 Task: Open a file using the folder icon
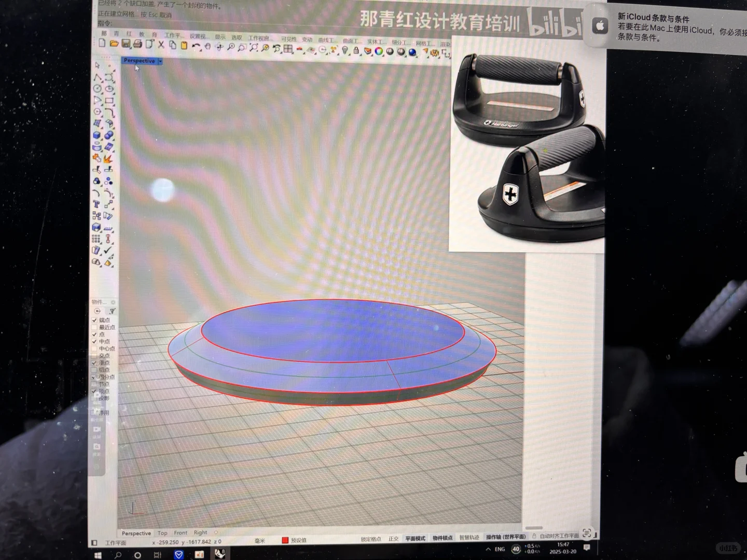pyautogui.click(x=113, y=46)
